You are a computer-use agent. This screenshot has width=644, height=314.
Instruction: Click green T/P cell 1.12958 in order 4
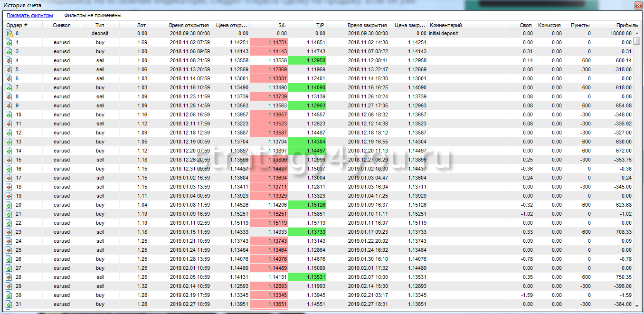pyautogui.click(x=307, y=61)
